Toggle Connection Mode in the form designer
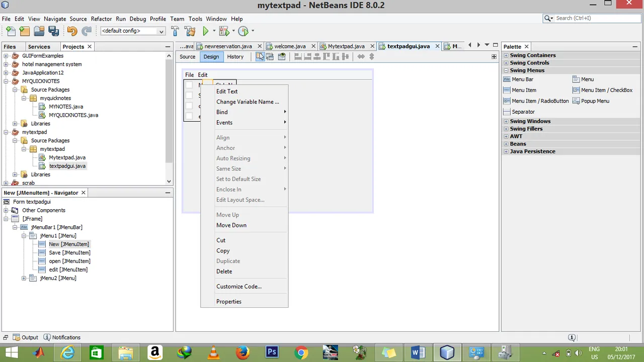644x362 pixels. [x=270, y=57]
